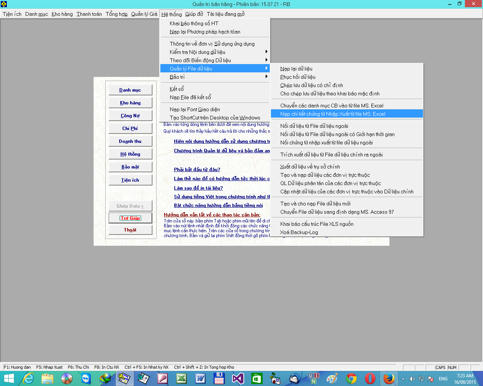Open TeamViewer from the taskbar
The height and width of the screenshot is (386, 483).
click(86, 379)
